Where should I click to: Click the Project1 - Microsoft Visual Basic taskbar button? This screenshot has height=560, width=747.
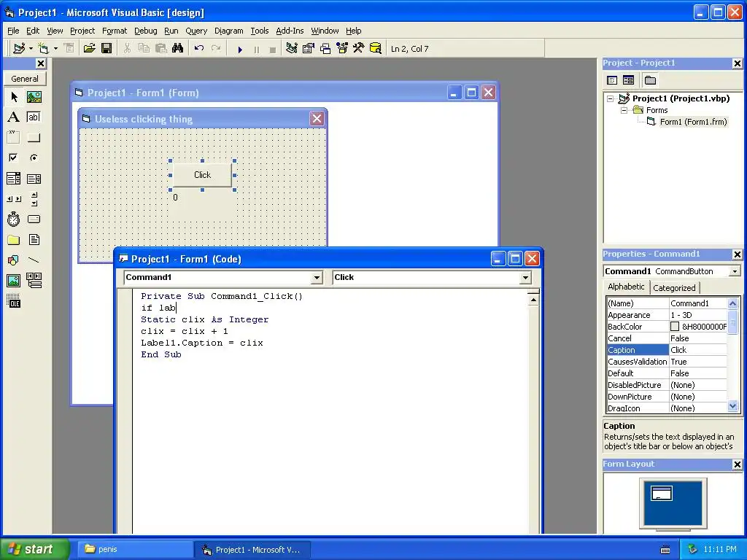point(252,550)
